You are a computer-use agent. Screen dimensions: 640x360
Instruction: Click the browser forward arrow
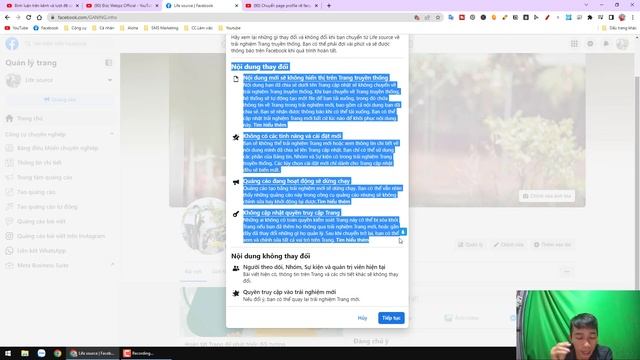[18, 18]
